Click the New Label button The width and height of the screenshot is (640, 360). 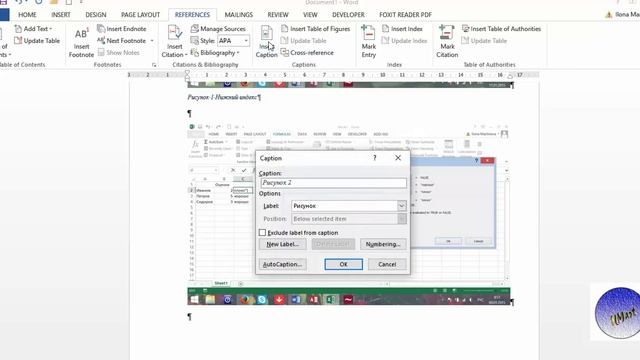pos(282,244)
